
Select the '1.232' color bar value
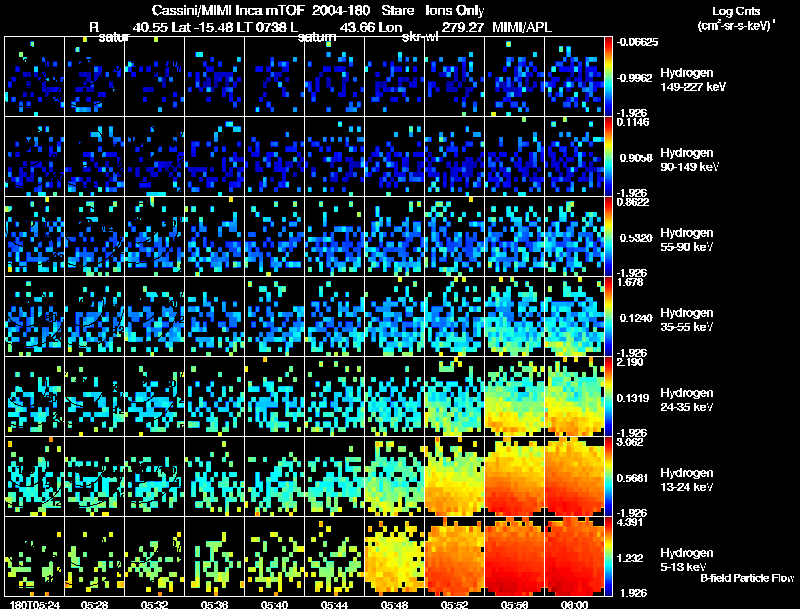(x=630, y=558)
